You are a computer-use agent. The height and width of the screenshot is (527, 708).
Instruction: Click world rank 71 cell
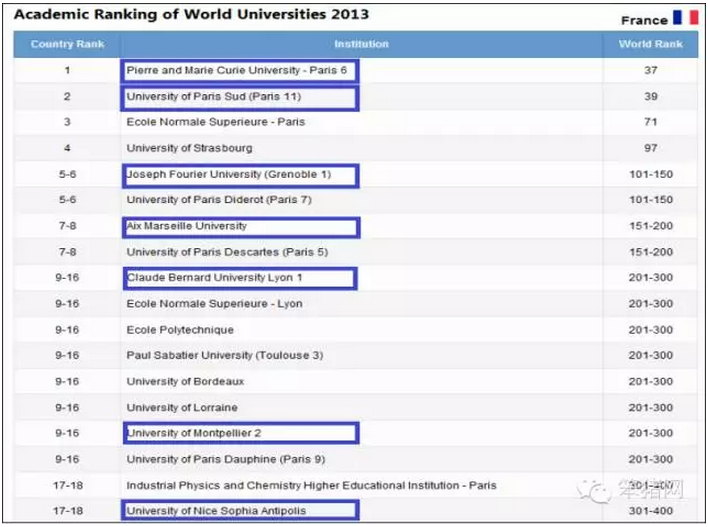[x=651, y=122]
